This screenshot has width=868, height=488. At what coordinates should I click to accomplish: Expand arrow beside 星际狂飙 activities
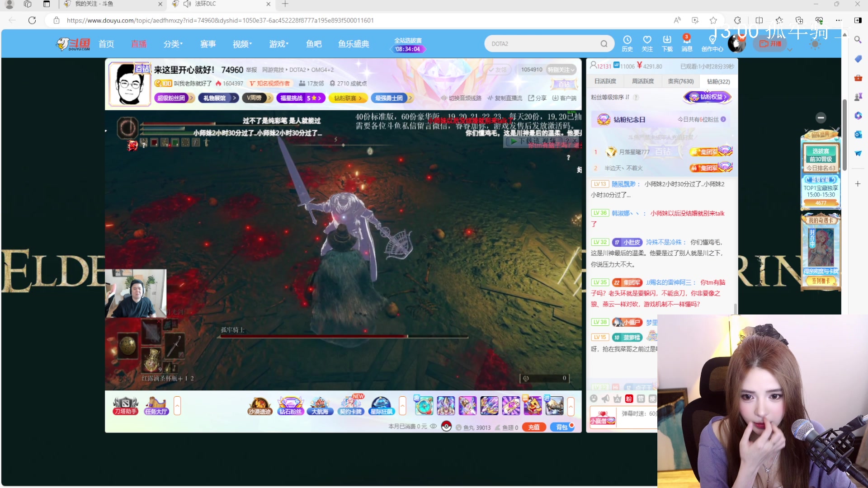pos(402,405)
